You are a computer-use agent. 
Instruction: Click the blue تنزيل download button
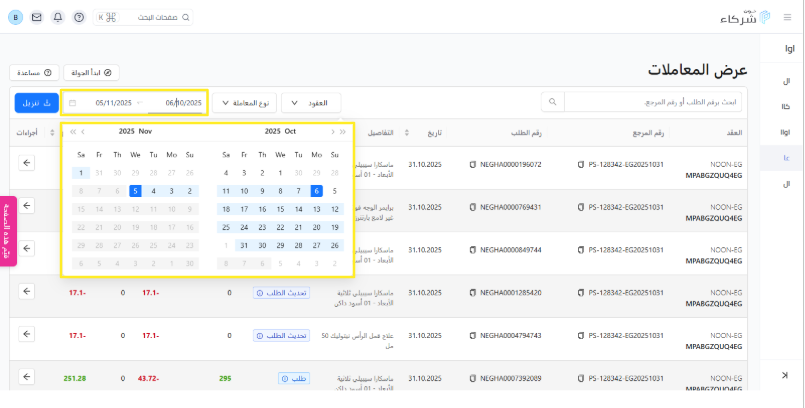36,103
